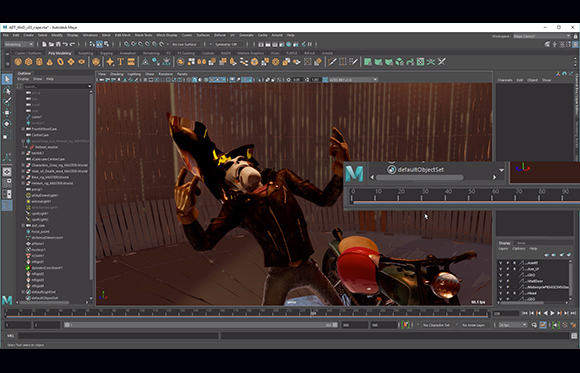Create a polygon sphere from shelf
The width and height of the screenshot is (580, 373).
18,62
